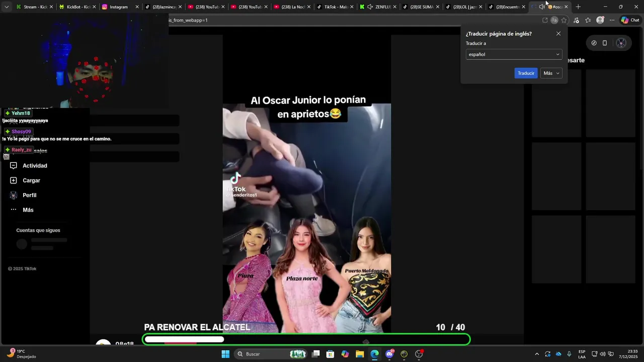644x362 pixels.
Task: Open browser settings and more menu
Action: click(x=612, y=20)
